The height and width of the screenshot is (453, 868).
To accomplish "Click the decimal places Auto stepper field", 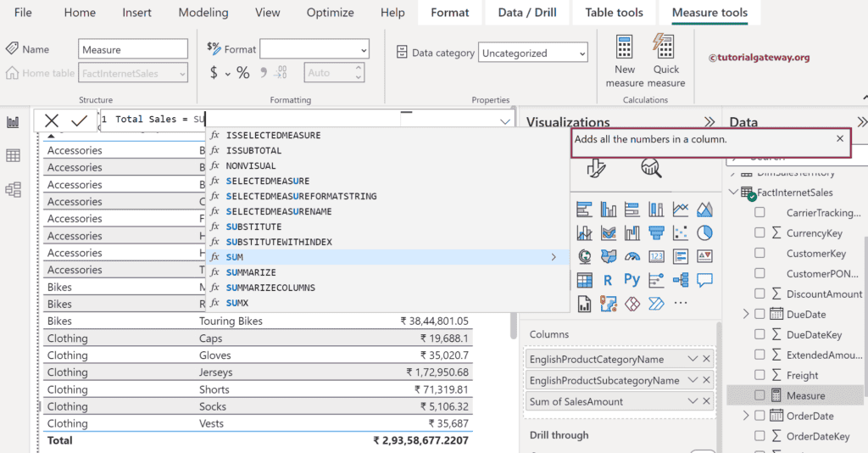I will 334,73.
